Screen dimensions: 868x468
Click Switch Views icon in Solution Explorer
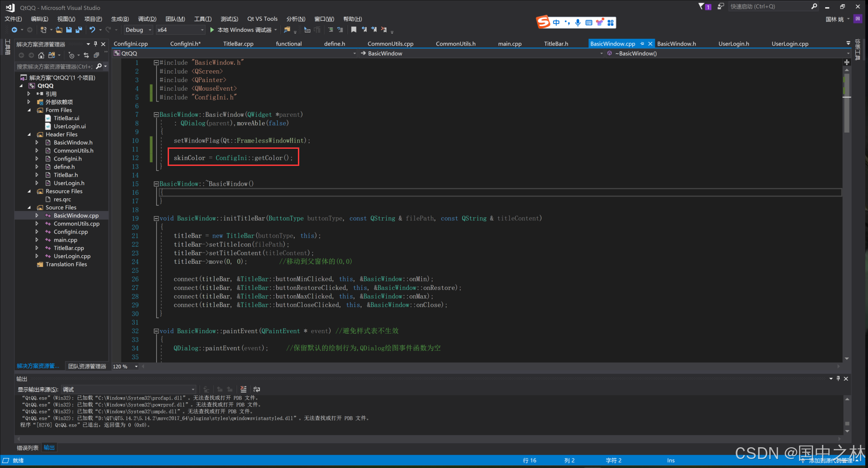(x=52, y=55)
